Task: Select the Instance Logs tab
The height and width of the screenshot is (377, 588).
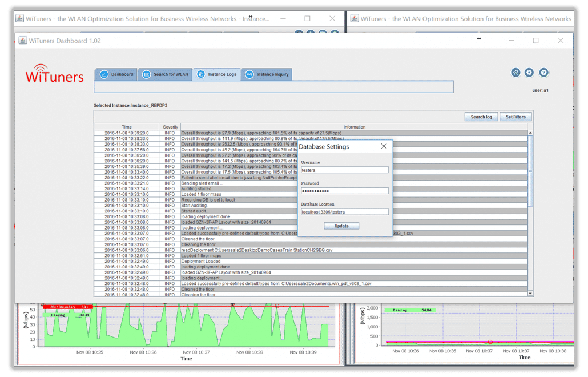Action: pyautogui.click(x=216, y=74)
